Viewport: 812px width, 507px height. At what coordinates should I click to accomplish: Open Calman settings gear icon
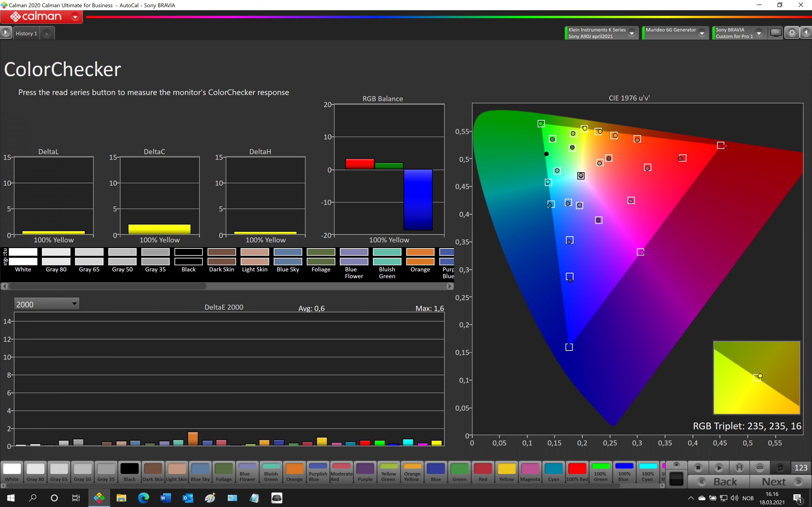[792, 33]
